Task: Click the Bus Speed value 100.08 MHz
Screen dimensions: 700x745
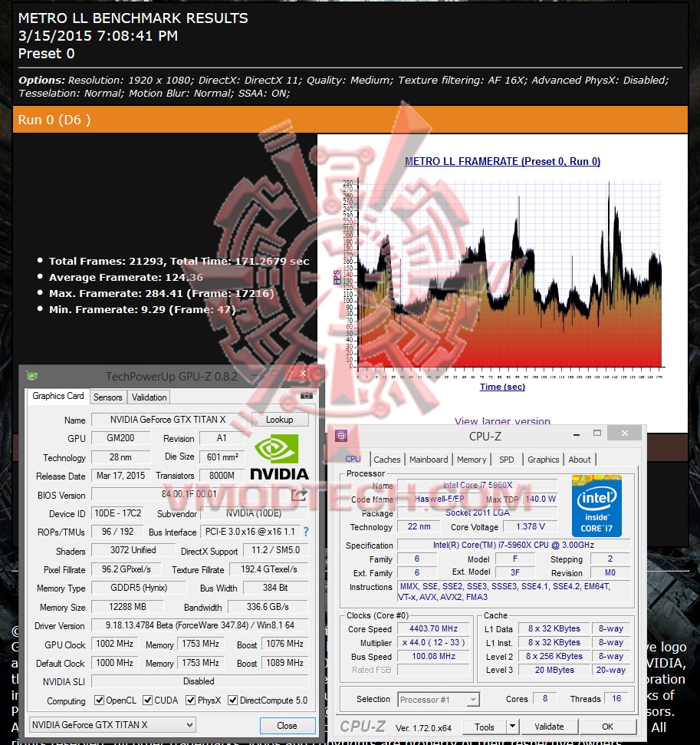Action: (433, 656)
